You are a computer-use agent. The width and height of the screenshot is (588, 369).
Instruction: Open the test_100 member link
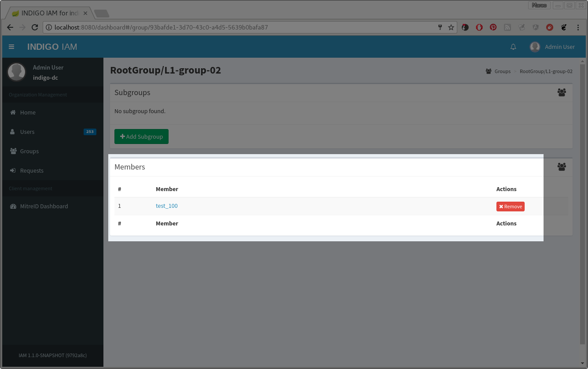click(167, 206)
